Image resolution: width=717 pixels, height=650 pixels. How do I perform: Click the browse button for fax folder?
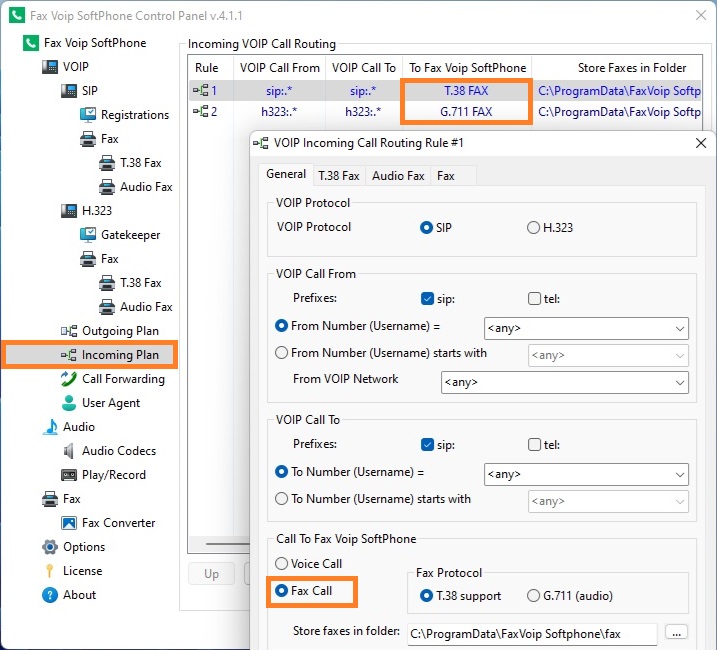click(x=677, y=633)
